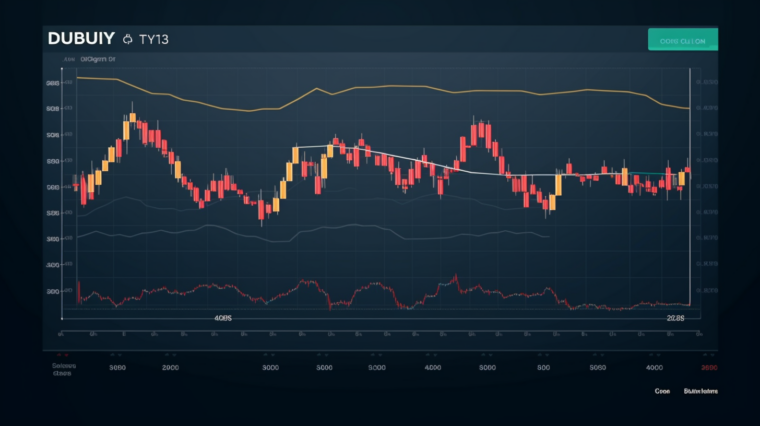Click the red highlighted value at bottom right
The width and height of the screenshot is (760, 426).
pyautogui.click(x=708, y=368)
